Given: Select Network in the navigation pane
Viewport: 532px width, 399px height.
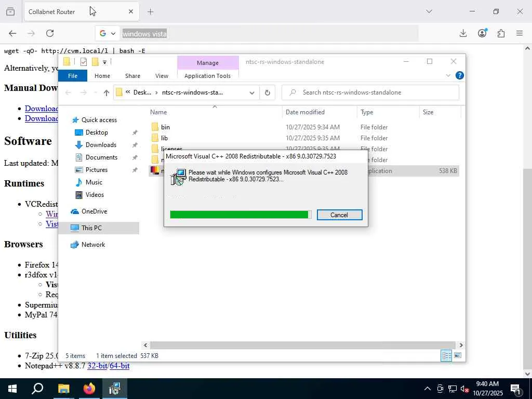Looking at the screenshot, I should pos(93,245).
